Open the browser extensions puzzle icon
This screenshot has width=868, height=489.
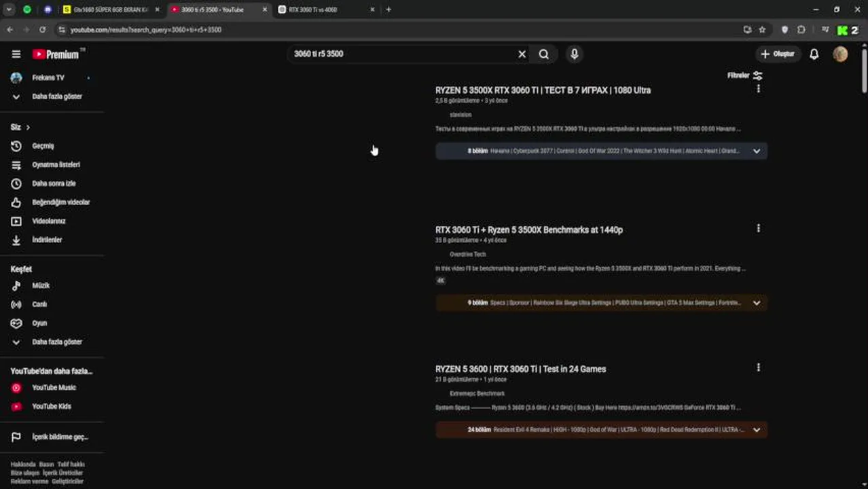coord(801,30)
